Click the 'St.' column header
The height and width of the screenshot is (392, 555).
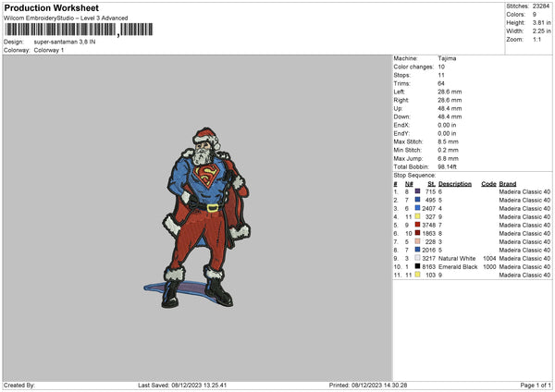[x=431, y=184]
